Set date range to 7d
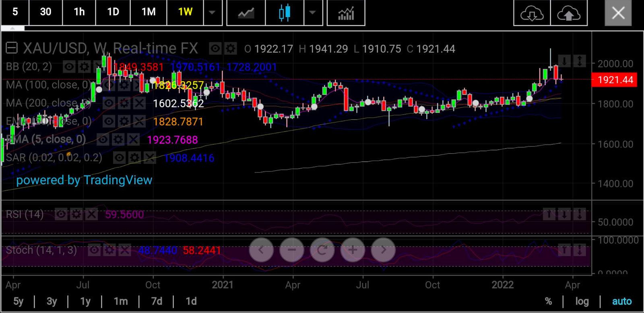This screenshot has height=313, width=644. click(x=157, y=301)
